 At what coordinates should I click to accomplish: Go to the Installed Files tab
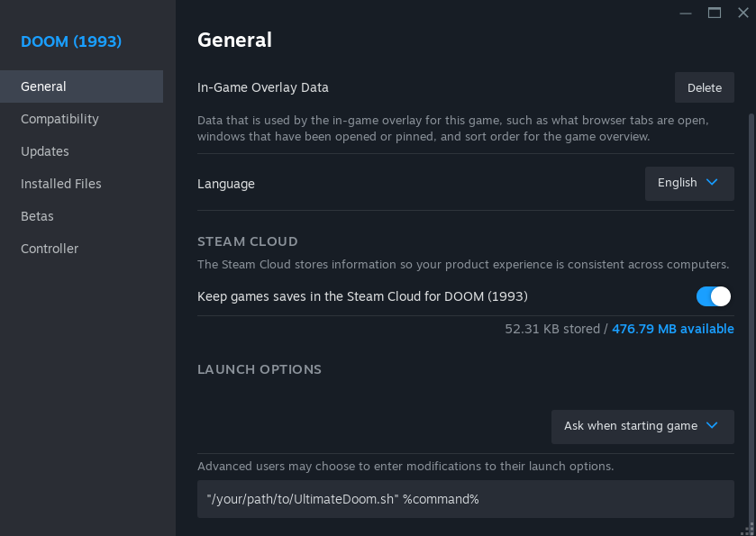[61, 184]
